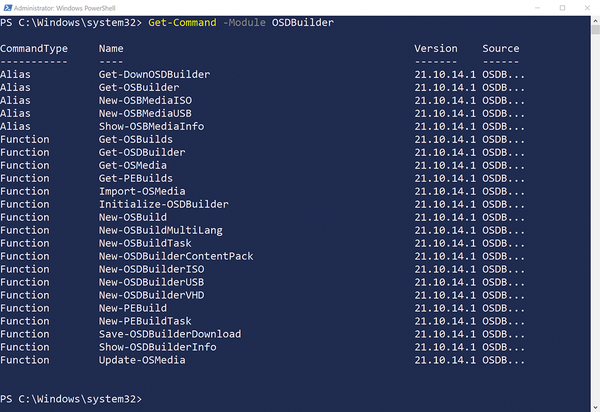The height and width of the screenshot is (412, 600).
Task: Select Get-OSMedia function name
Action: pyautogui.click(x=133, y=165)
